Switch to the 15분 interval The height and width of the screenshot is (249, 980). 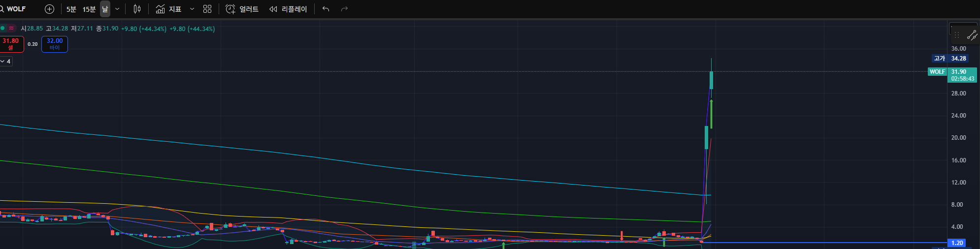click(89, 9)
